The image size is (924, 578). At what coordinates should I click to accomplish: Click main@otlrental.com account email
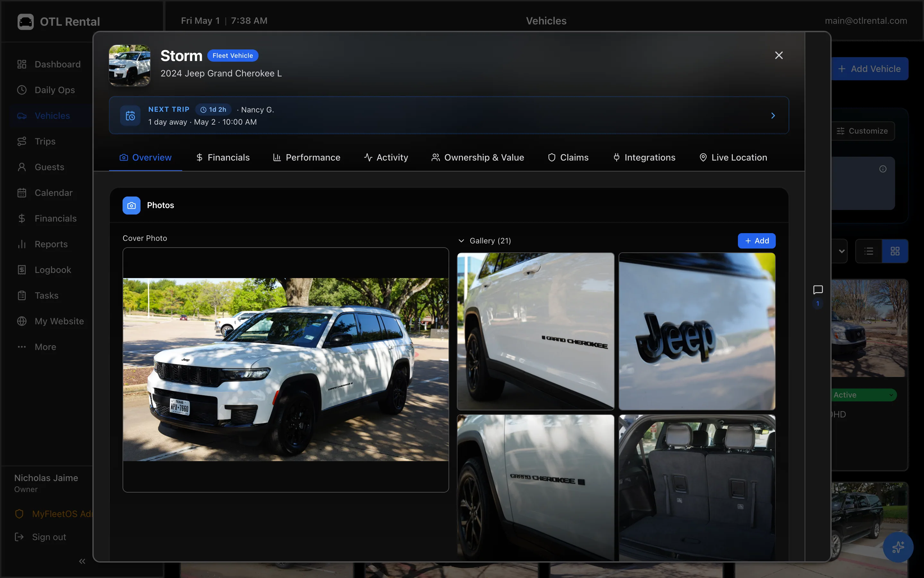(866, 21)
